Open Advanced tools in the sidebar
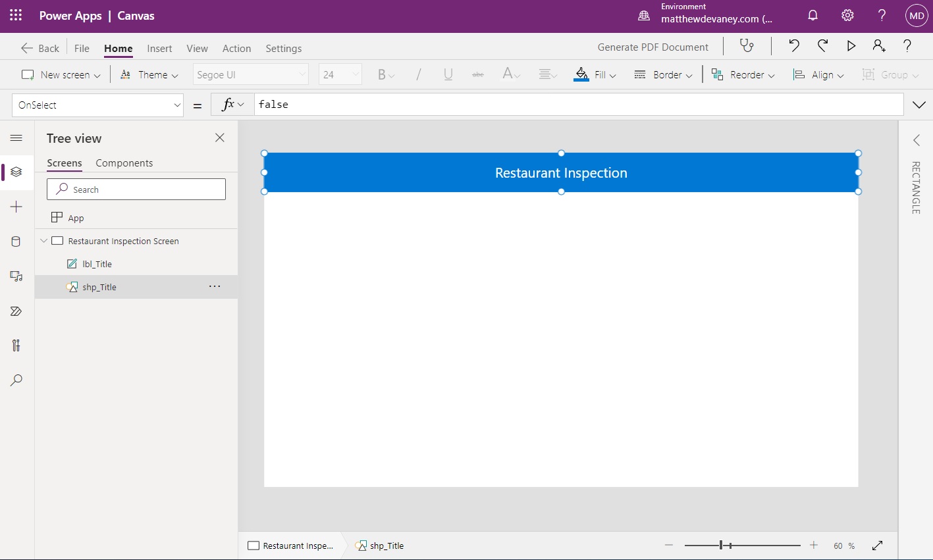The height and width of the screenshot is (560, 933). (x=16, y=345)
